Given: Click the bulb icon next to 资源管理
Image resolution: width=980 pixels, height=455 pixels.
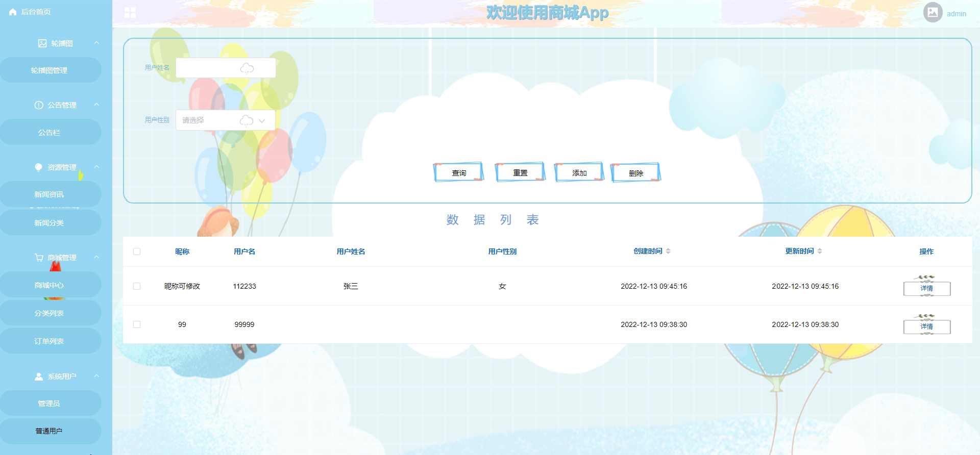Looking at the screenshot, I should point(39,167).
